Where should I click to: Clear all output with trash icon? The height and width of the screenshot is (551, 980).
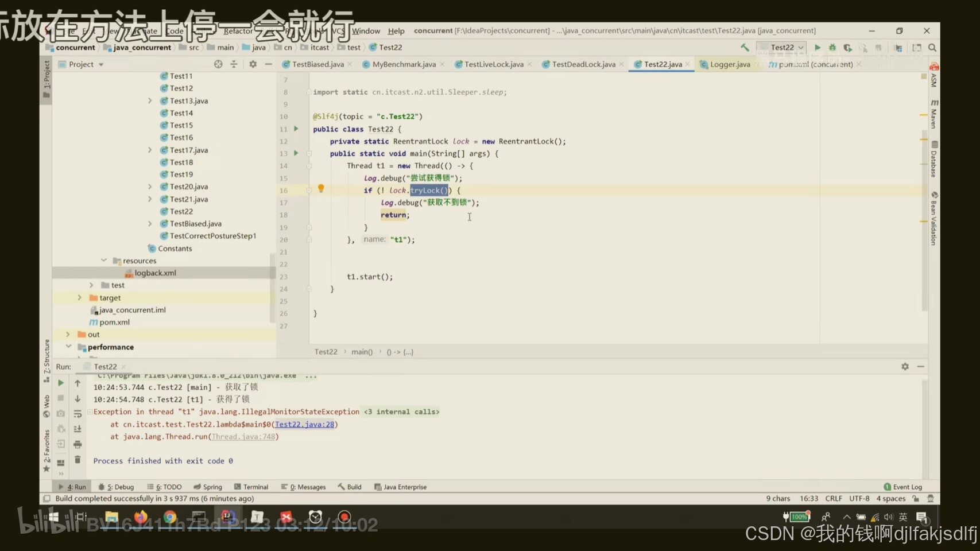click(x=78, y=460)
